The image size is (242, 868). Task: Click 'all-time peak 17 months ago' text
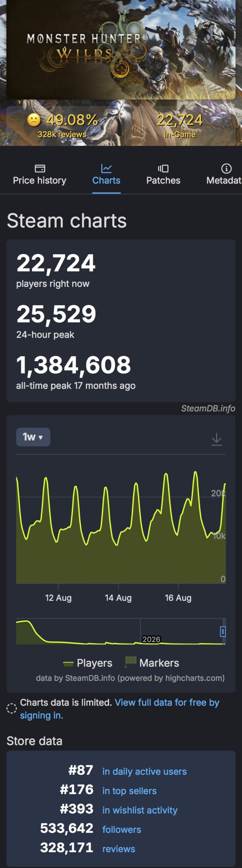pos(76,386)
